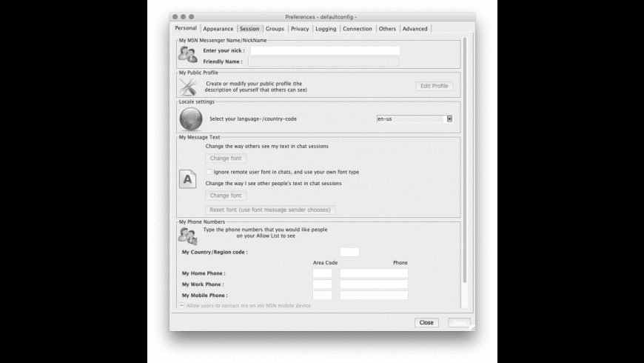
Task: Click the 'My Home Phone :' label
Action: coord(204,273)
